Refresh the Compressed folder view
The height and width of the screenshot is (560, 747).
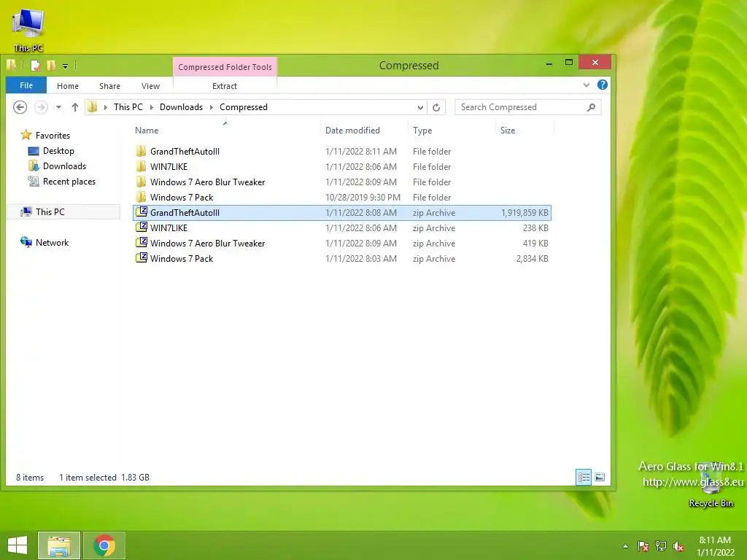[x=436, y=107]
